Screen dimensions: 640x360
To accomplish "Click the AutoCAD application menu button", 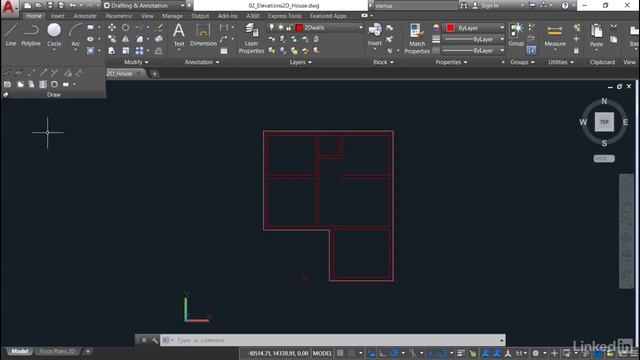I will point(8,8).
